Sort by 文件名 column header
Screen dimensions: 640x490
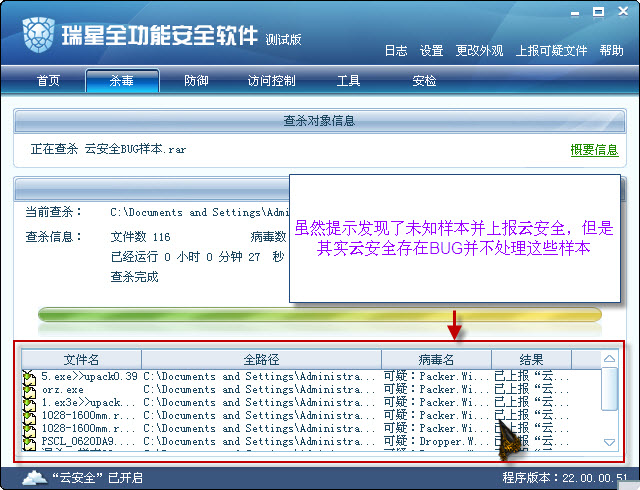click(x=81, y=359)
